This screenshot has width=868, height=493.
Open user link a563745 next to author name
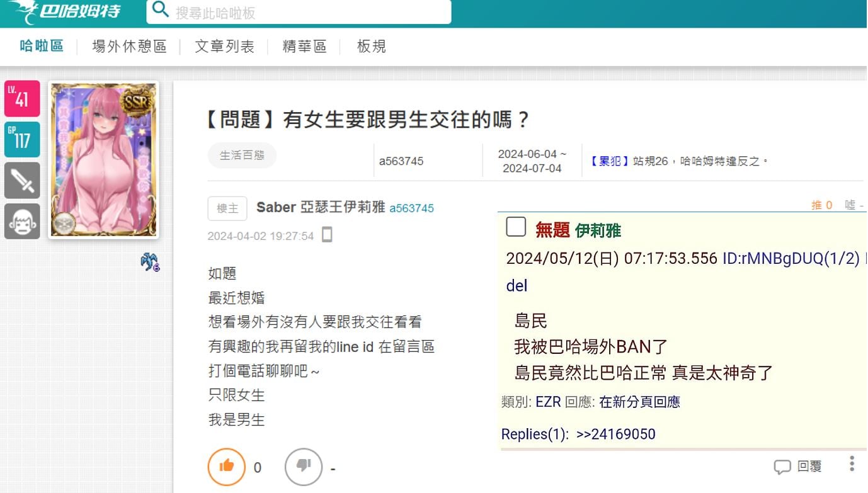(411, 208)
